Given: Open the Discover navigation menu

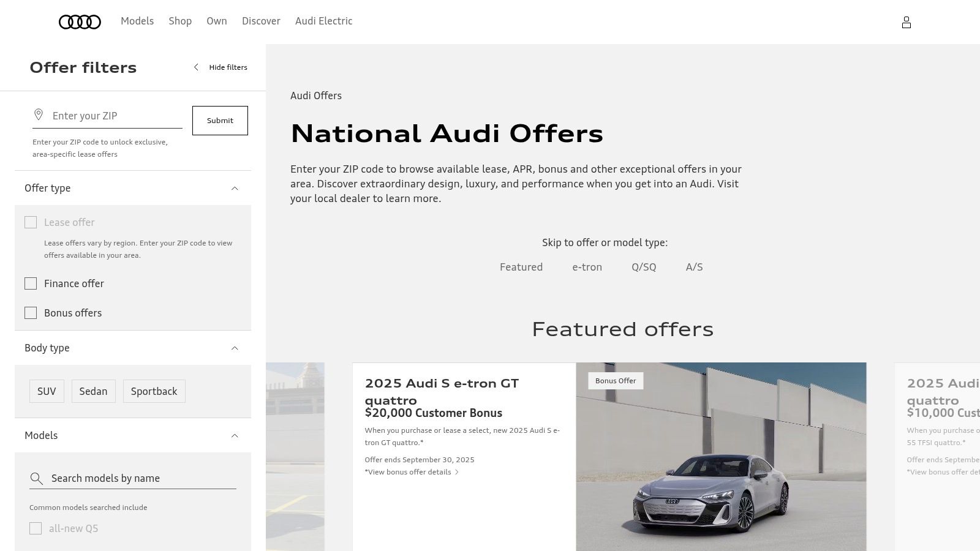Looking at the screenshot, I should 261,21.
